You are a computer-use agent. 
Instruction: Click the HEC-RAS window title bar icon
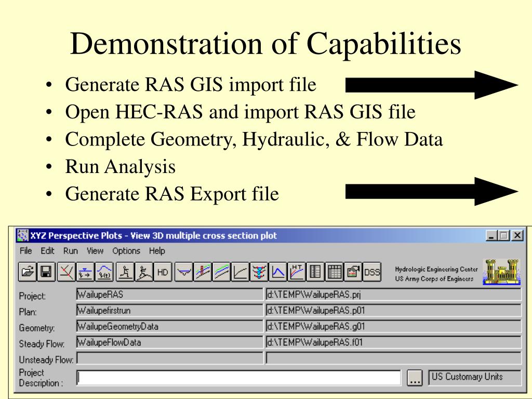coord(23,235)
